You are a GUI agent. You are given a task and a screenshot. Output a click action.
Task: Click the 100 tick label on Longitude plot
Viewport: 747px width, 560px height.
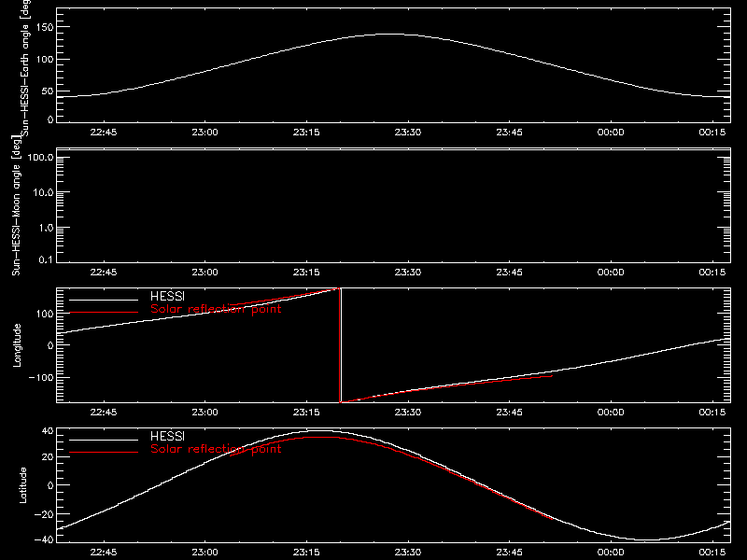click(44, 314)
